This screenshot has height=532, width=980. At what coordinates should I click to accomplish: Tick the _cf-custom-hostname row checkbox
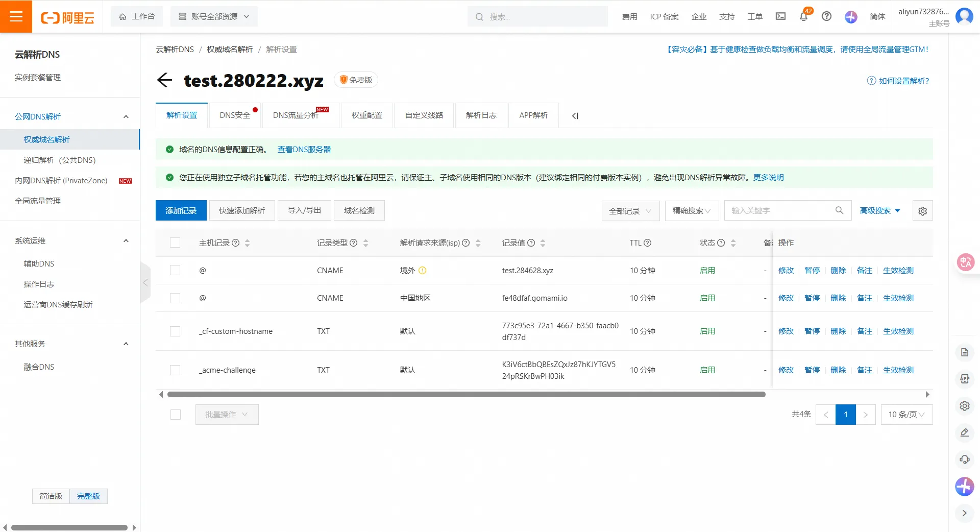(x=175, y=331)
